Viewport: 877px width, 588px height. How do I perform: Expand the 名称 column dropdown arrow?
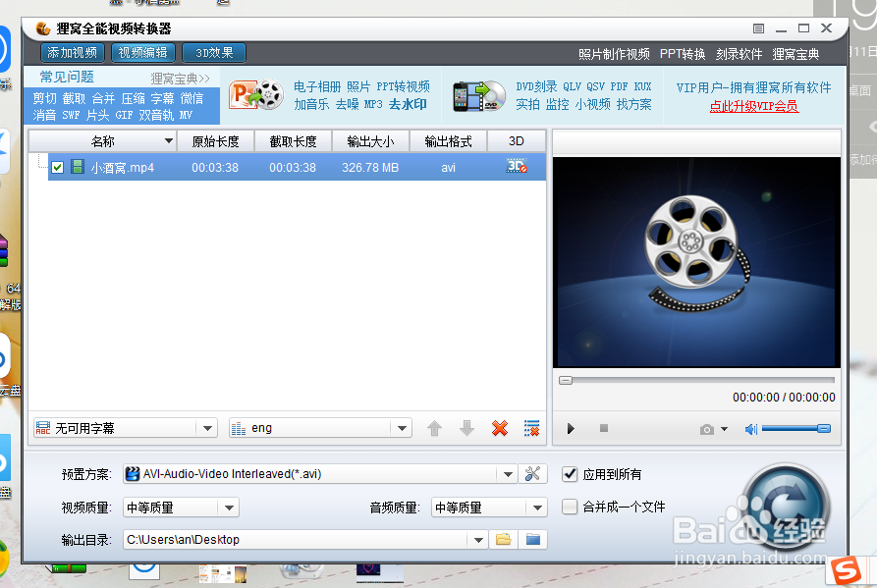pos(168,140)
